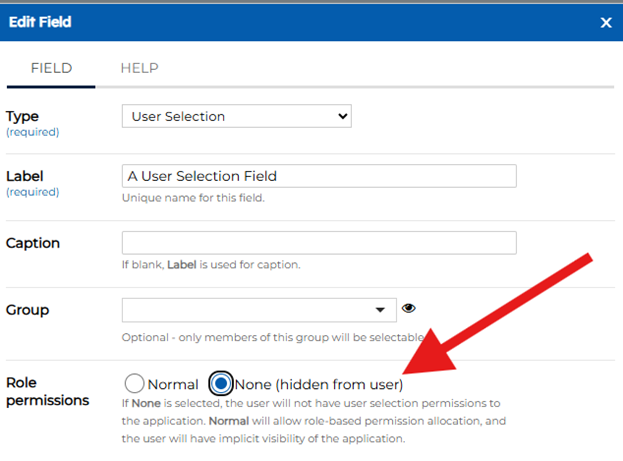Open the Type dropdown showing User Selection

click(x=237, y=117)
